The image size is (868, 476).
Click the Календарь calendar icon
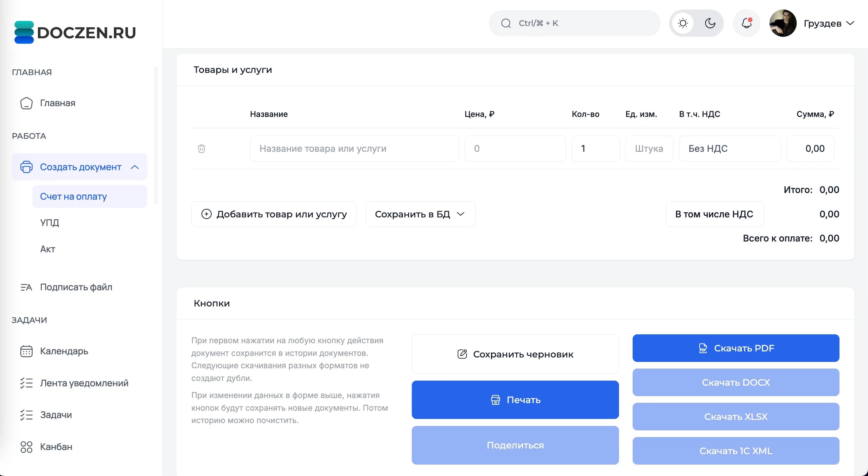(x=26, y=351)
